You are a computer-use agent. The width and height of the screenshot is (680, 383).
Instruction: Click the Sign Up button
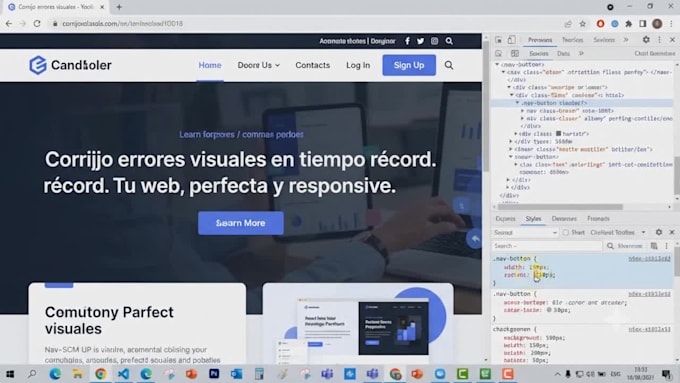[x=409, y=65]
